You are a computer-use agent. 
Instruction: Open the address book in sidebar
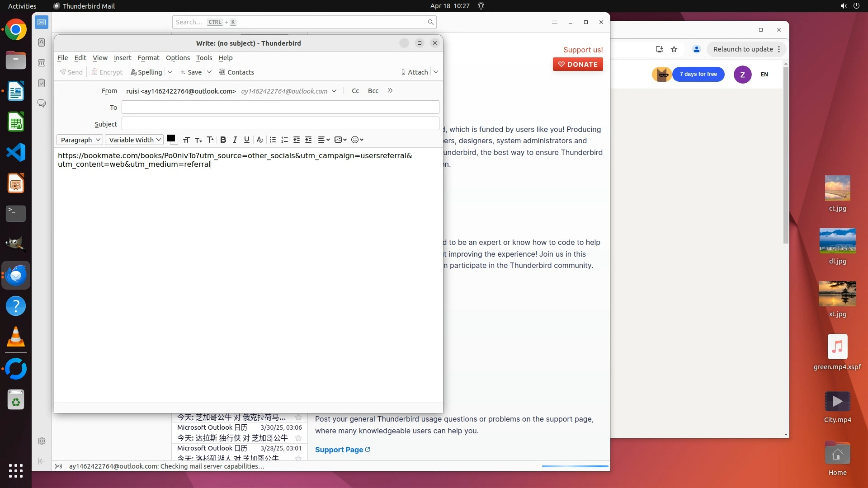(x=42, y=42)
